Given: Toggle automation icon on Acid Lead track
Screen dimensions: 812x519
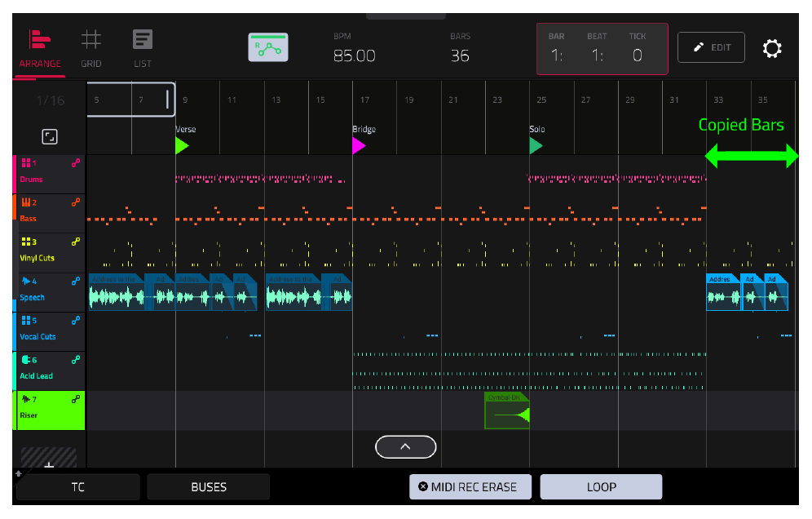Looking at the screenshot, I should point(76,360).
